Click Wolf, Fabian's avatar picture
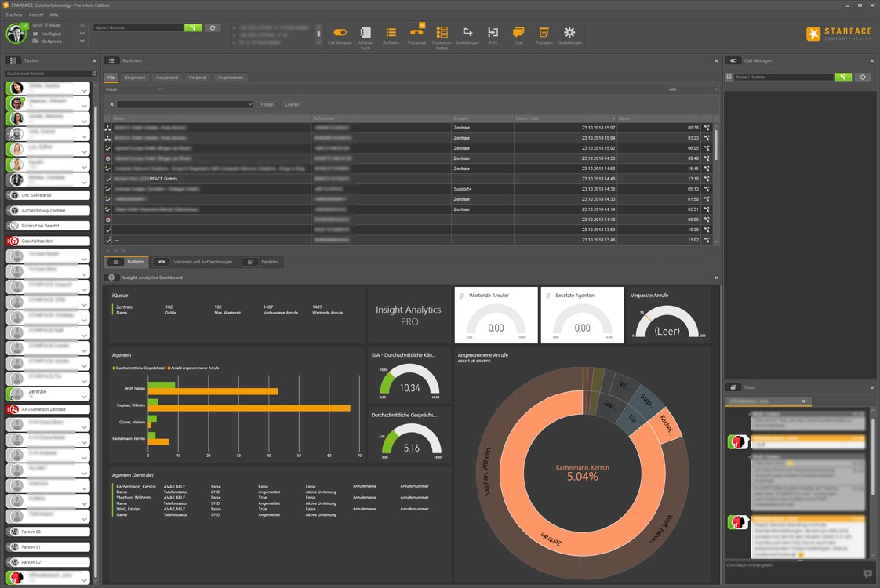Image resolution: width=880 pixels, height=588 pixels. pos(16,34)
